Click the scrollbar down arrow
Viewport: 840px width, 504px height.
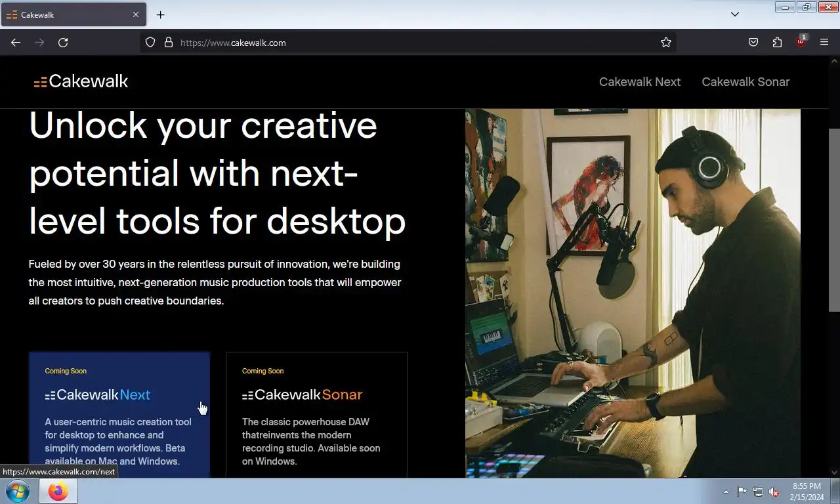pos(834,472)
